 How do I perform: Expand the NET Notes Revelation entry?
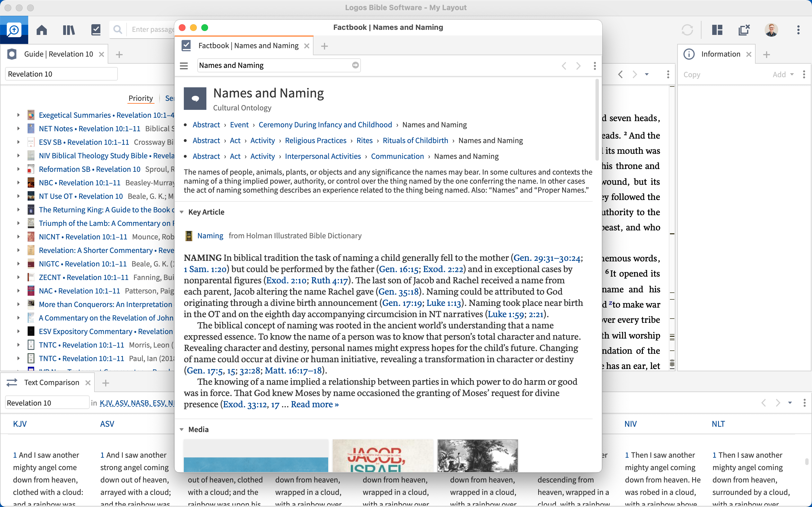[18, 128]
